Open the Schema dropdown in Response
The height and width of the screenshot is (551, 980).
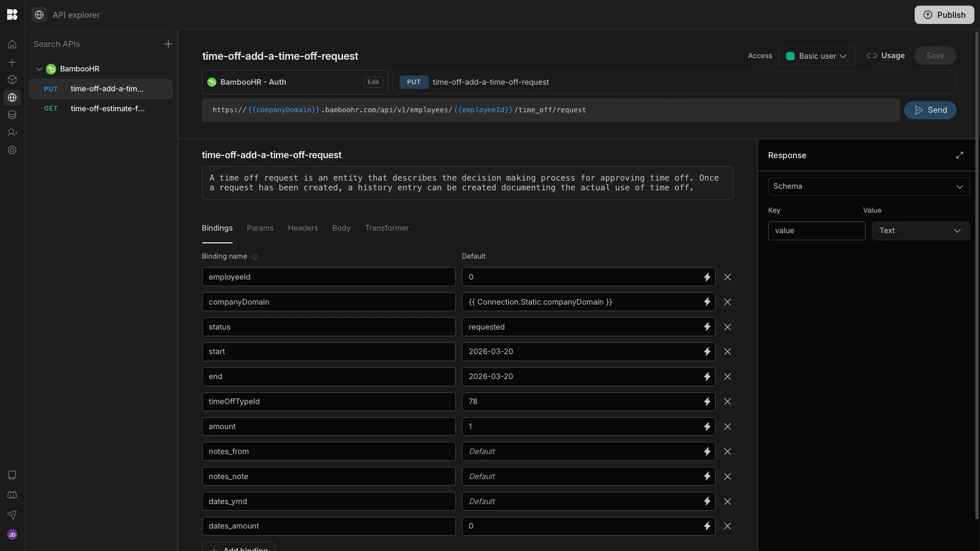(x=868, y=187)
